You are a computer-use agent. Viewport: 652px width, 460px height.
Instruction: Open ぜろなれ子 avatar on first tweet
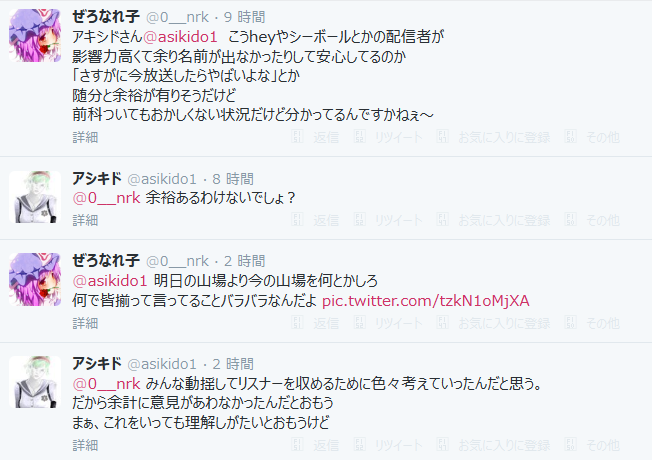pos(35,35)
